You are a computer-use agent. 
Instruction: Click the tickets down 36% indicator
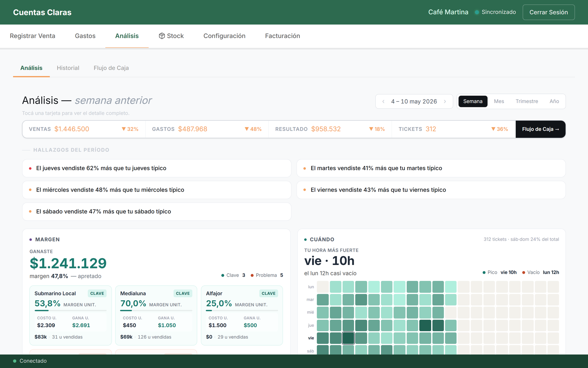(x=500, y=129)
